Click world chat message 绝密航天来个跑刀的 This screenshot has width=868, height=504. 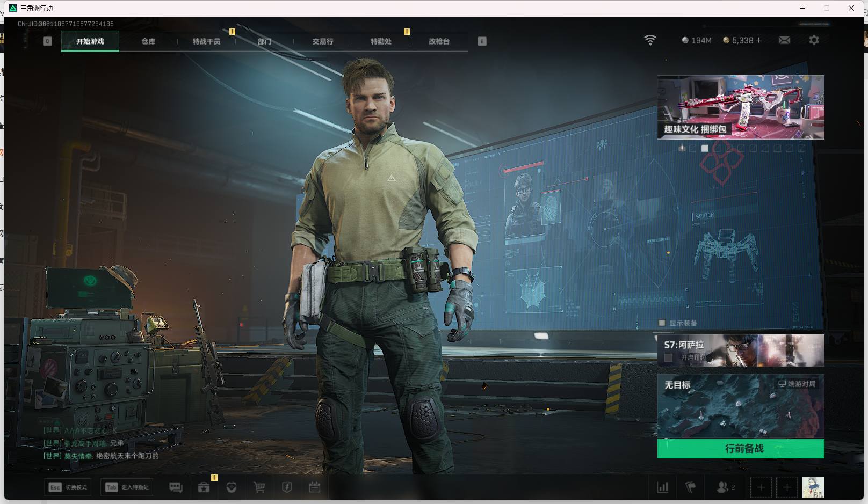[127, 456]
